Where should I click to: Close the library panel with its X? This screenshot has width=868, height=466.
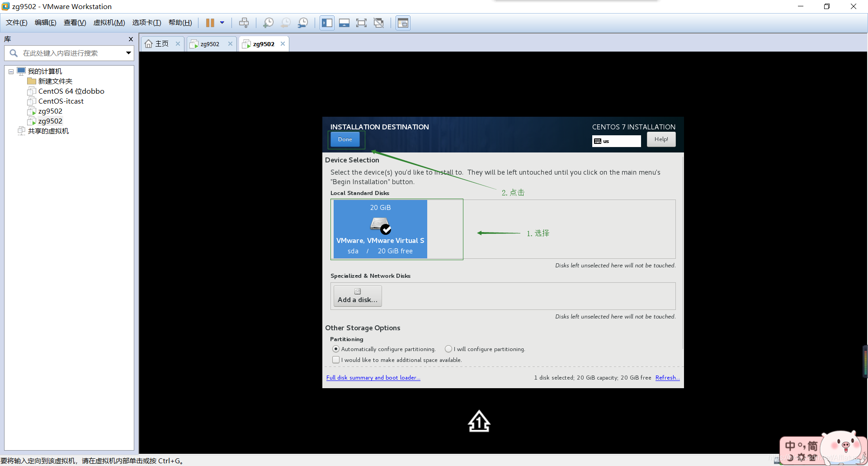tap(131, 39)
